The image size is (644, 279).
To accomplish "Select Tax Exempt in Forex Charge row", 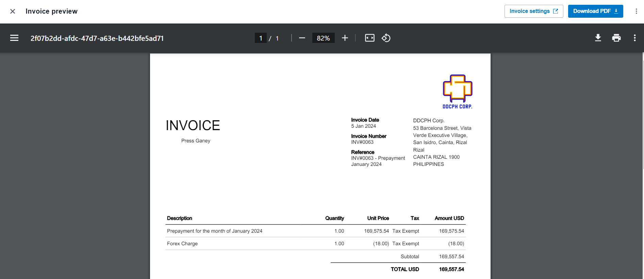I will (x=406, y=244).
